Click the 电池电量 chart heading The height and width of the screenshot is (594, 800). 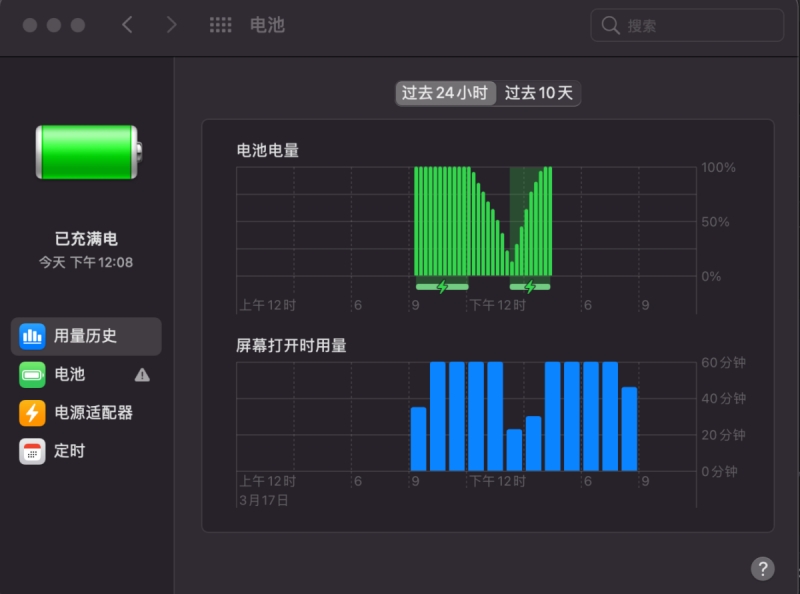[x=268, y=151]
